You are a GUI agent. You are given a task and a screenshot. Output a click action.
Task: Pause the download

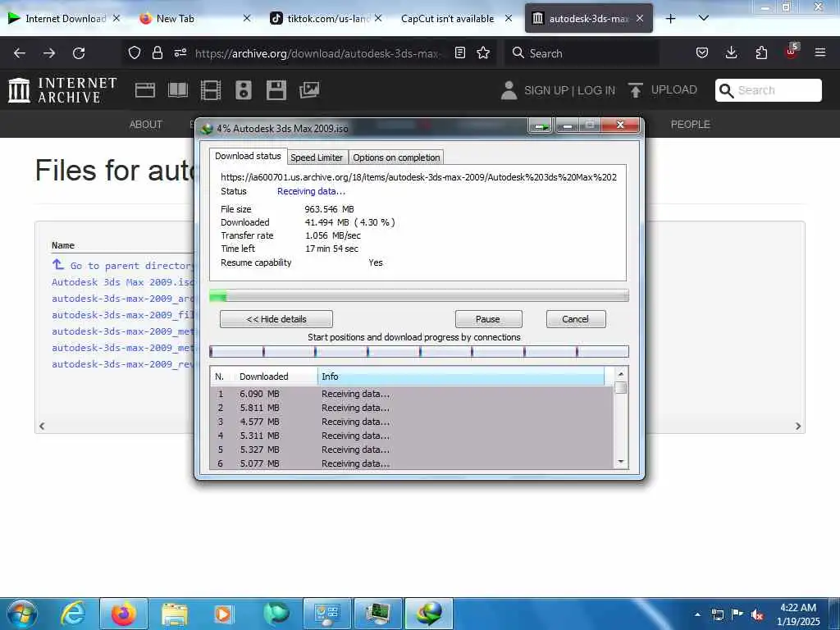point(488,319)
